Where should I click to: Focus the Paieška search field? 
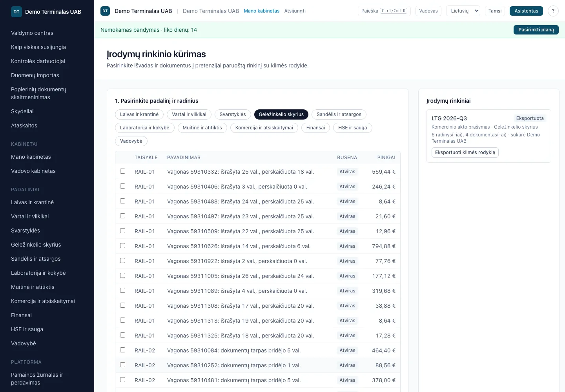(384, 11)
